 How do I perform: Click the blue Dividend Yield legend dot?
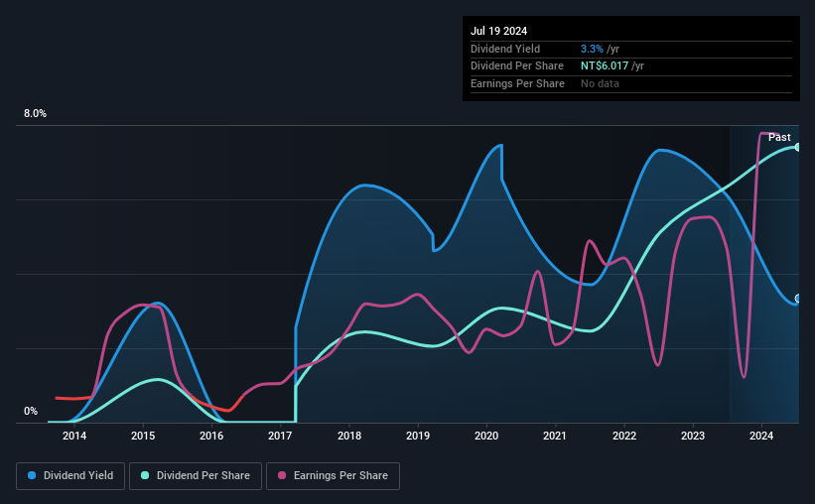(32, 475)
